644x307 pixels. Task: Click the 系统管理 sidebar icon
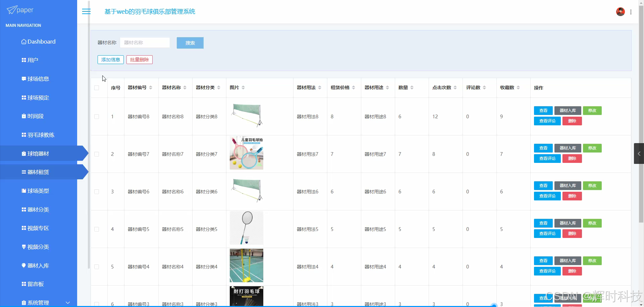(24, 303)
